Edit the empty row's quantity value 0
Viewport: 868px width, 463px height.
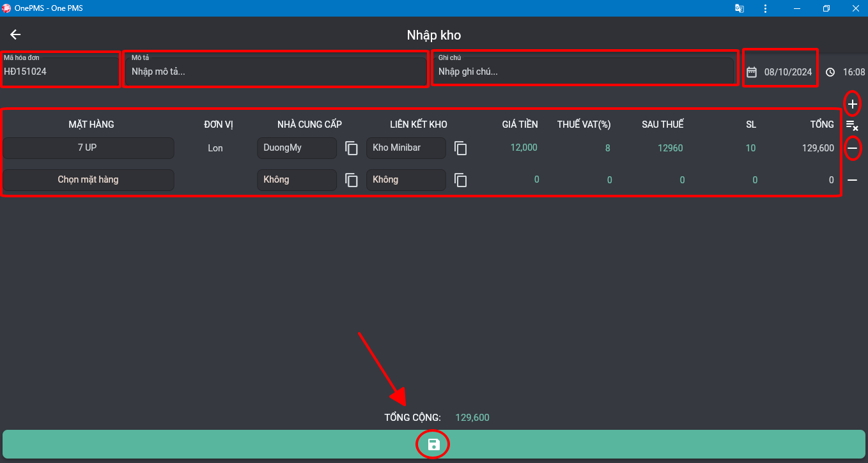[755, 180]
